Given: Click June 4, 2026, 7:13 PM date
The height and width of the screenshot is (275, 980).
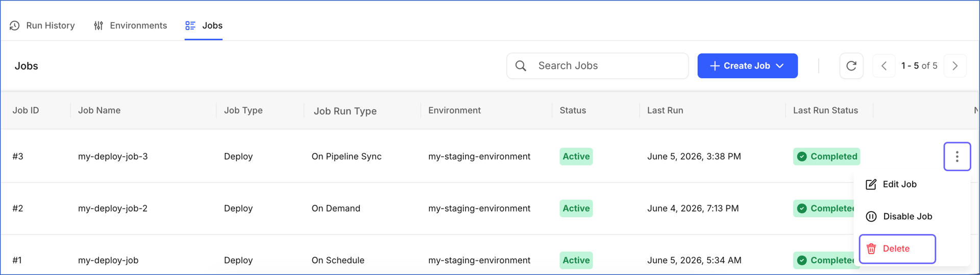Looking at the screenshot, I should coord(693,209).
